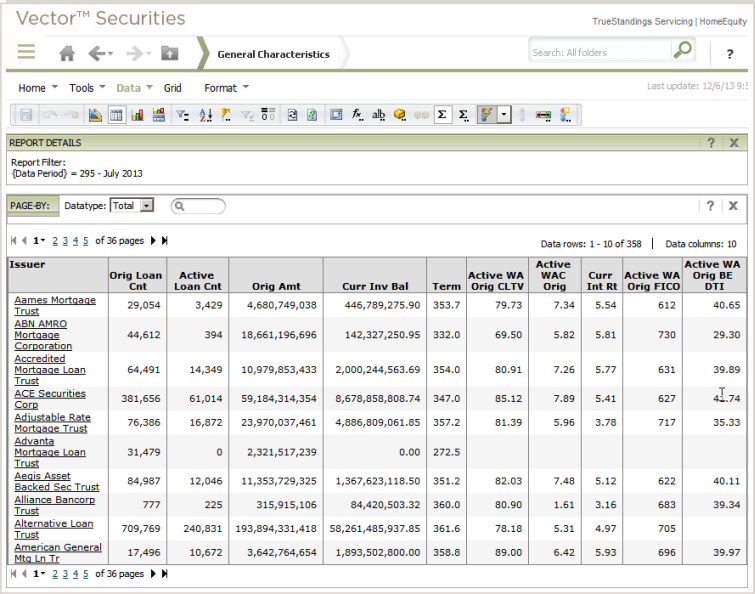Go to the Home page icon
The image size is (755, 594).
[67, 53]
